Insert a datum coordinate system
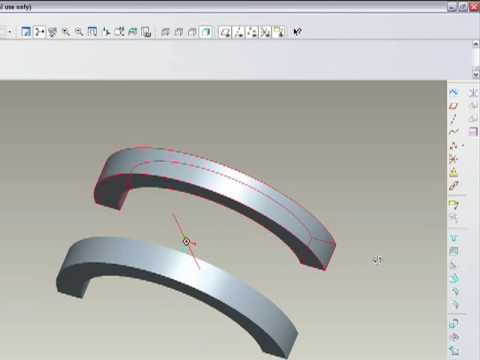 click(x=454, y=159)
